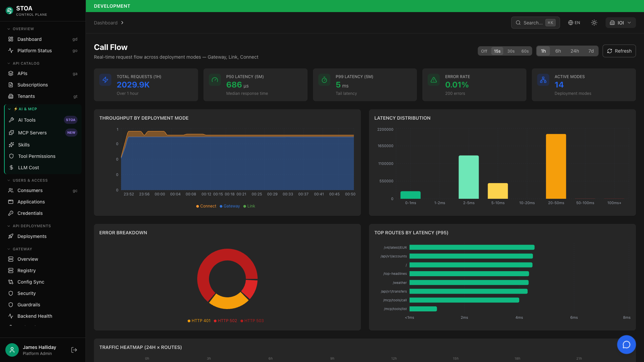Set auto-refresh interval to 60s
This screenshot has height=362, width=644.
point(525,51)
